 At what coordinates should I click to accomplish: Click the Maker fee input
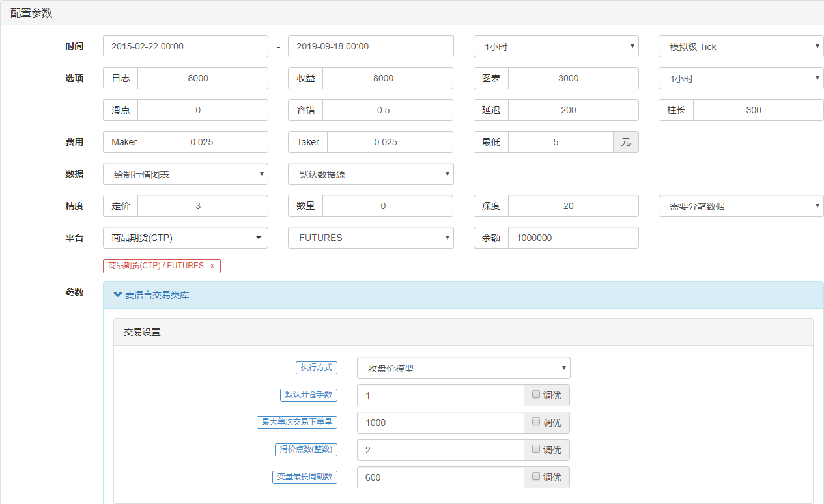click(206, 142)
